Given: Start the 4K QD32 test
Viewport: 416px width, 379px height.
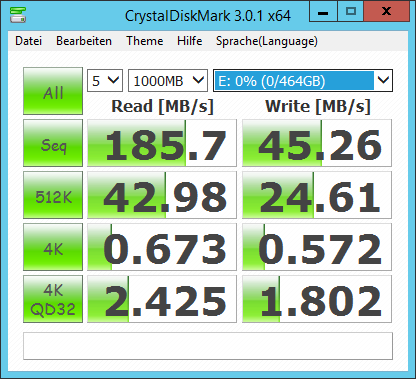Looking at the screenshot, I should [x=53, y=299].
